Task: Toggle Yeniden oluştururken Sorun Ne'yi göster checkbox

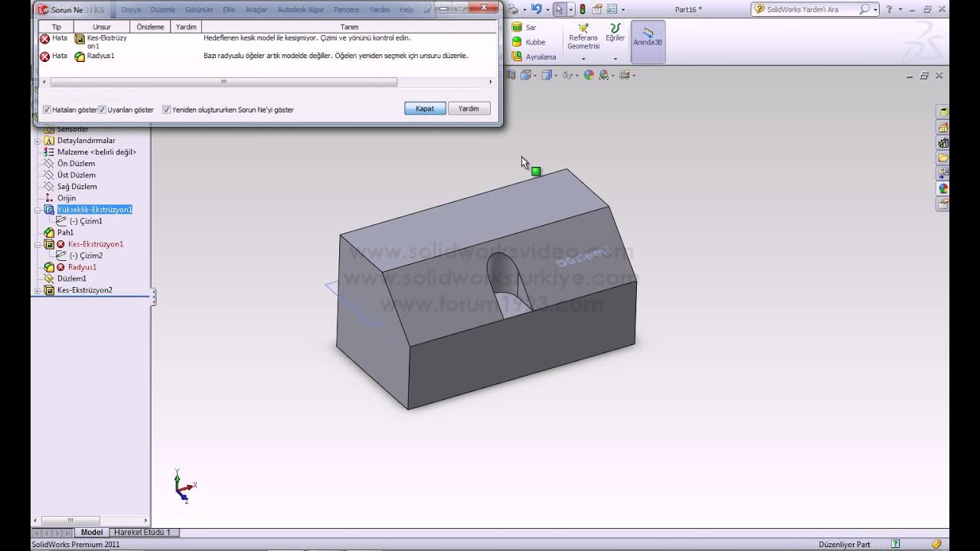Action: 166,109
